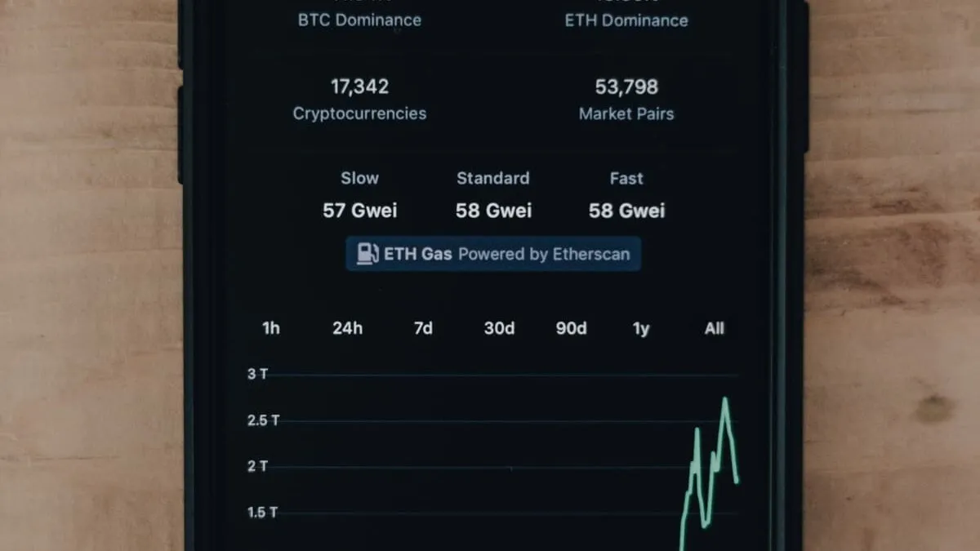This screenshot has height=551, width=980.
Task: Switch to the 24h chart view
Action: point(347,328)
